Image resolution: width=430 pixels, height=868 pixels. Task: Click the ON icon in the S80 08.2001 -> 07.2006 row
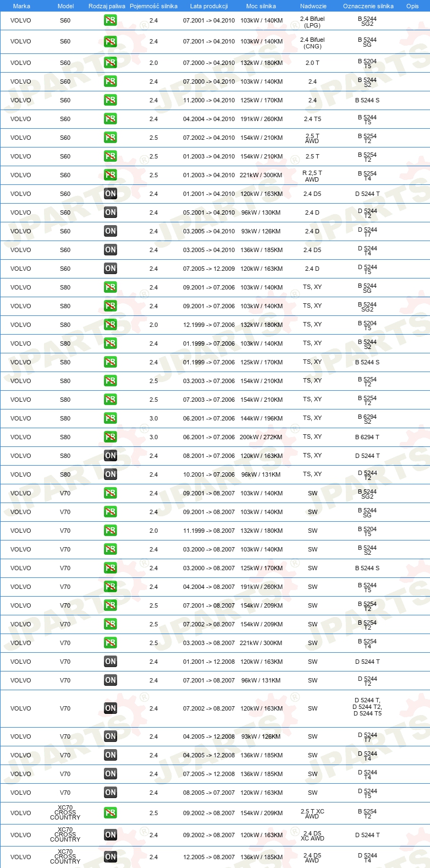point(111,456)
